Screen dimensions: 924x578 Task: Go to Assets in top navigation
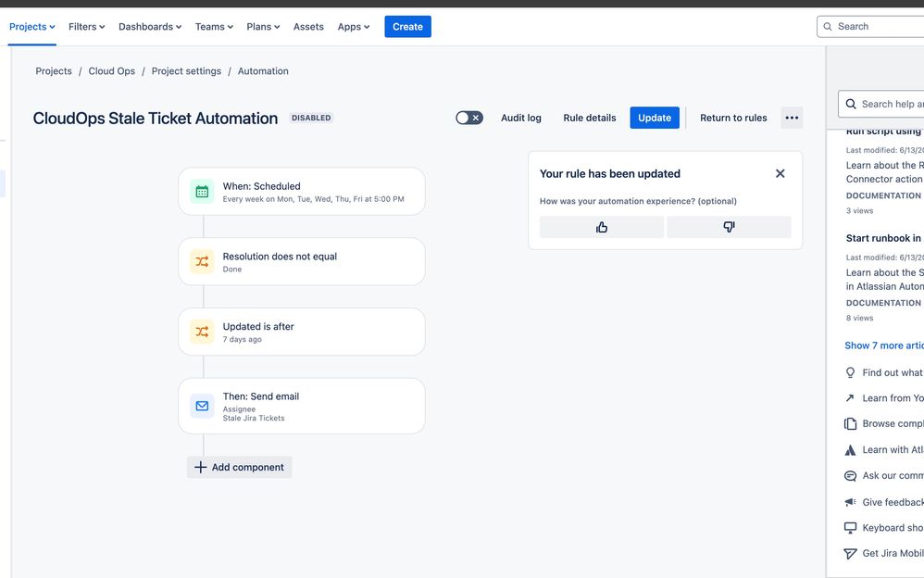click(x=308, y=27)
